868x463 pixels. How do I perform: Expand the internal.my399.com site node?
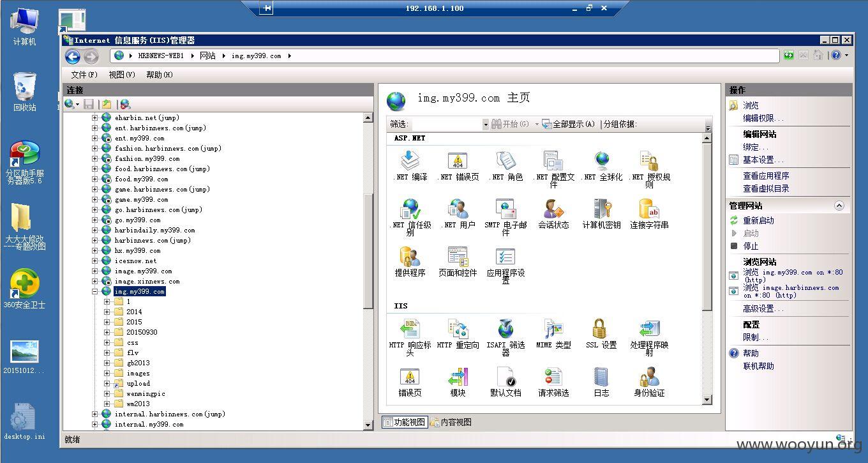tap(95, 424)
